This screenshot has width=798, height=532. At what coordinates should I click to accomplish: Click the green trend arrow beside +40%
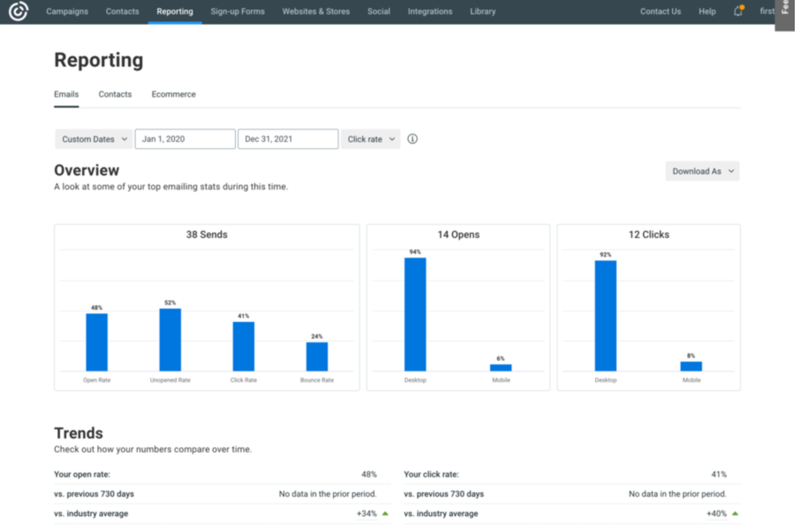[735, 513]
